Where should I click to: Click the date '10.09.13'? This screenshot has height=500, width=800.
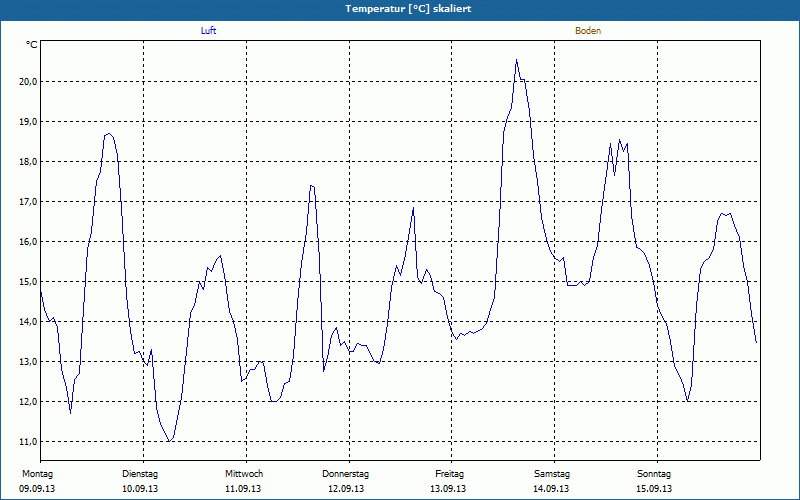point(140,489)
